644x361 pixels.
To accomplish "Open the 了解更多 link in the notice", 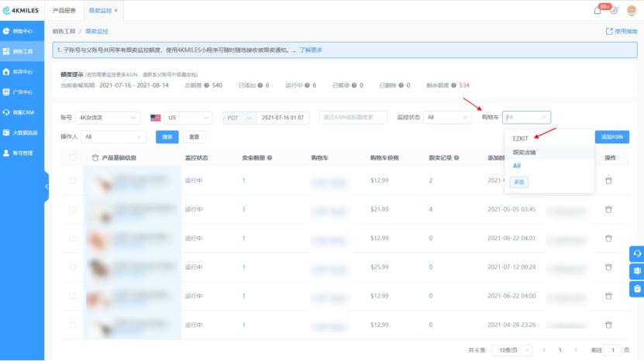I will point(311,50).
